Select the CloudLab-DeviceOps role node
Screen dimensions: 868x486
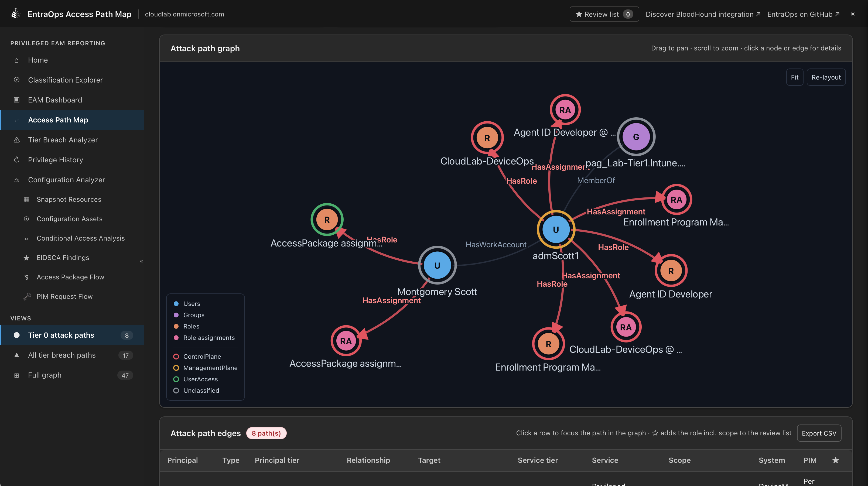(x=487, y=138)
